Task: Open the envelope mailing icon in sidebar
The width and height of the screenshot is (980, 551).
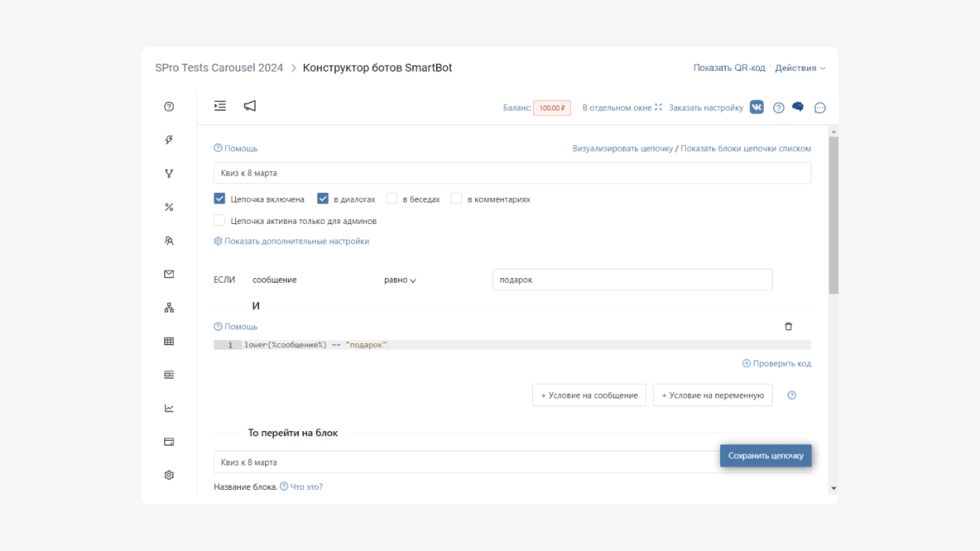Action: click(x=169, y=274)
